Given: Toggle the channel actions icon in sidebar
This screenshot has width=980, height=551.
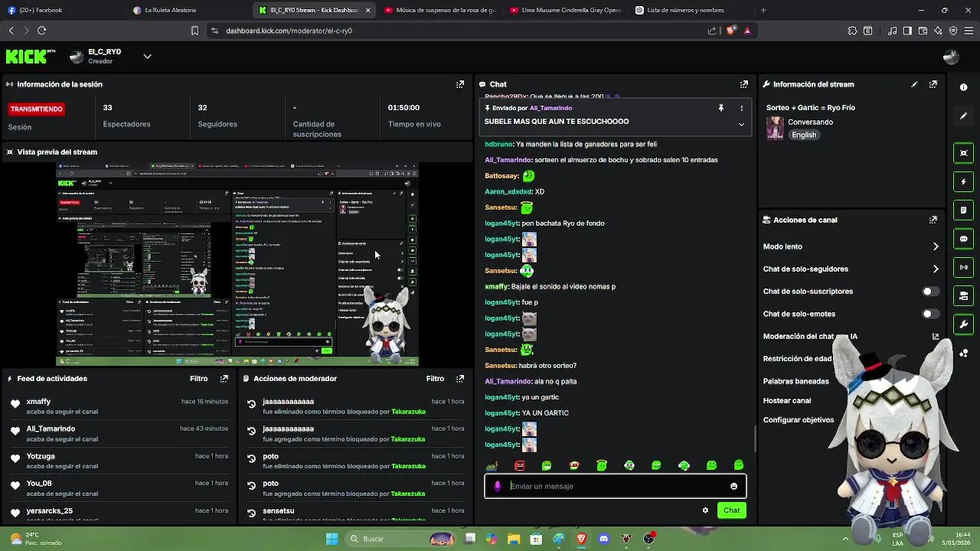Looking at the screenshot, I should (x=964, y=296).
